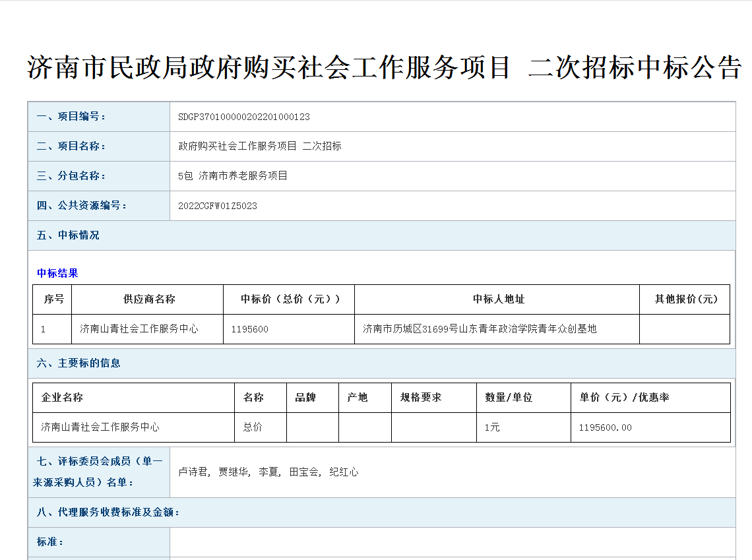Click the '其他报价(元)' column header

(686, 299)
